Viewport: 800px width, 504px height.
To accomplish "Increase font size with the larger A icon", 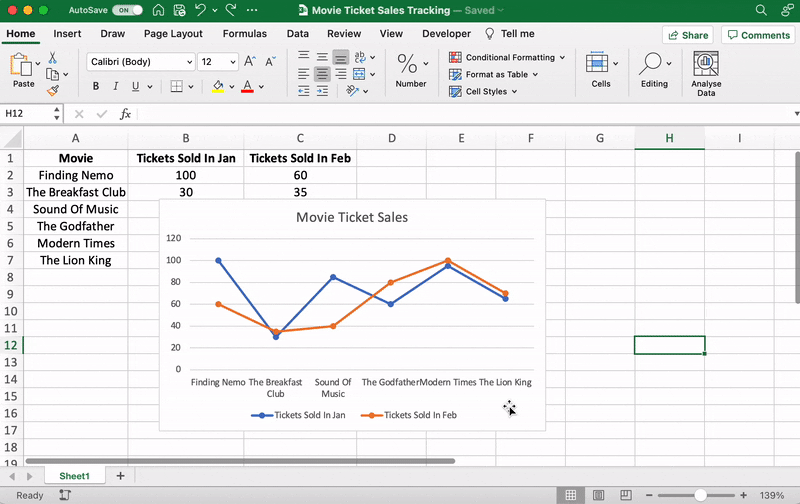I will (x=249, y=62).
